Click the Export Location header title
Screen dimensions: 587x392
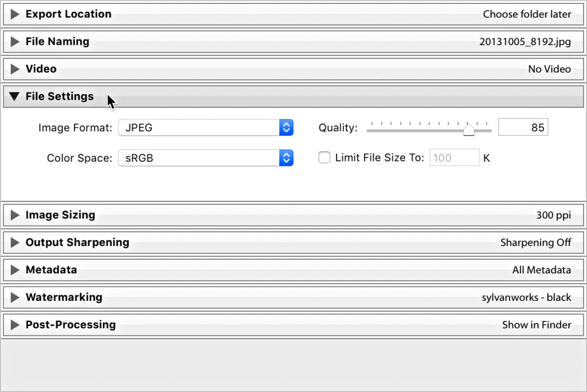click(69, 14)
